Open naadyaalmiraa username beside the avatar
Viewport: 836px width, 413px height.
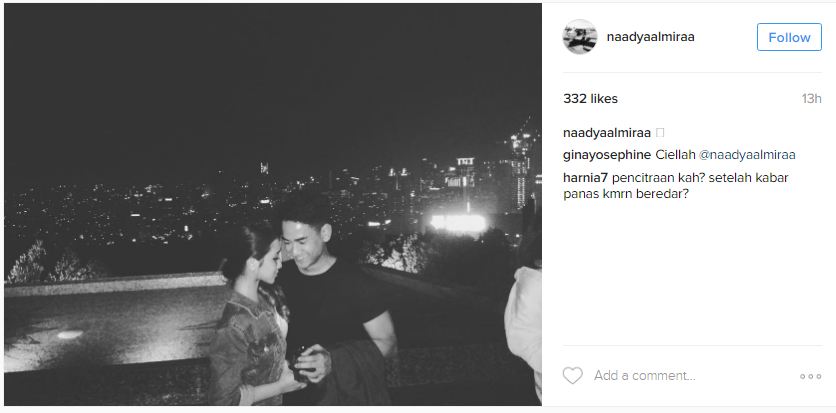(x=650, y=37)
